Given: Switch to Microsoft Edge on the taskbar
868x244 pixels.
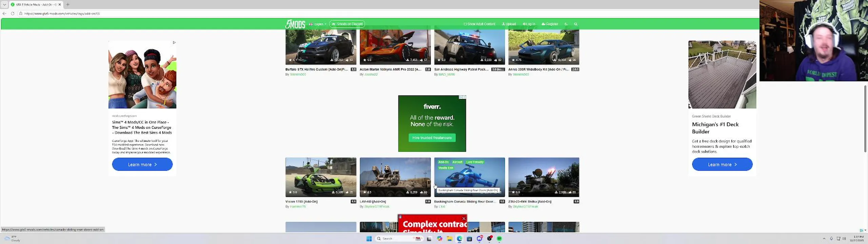Looking at the screenshot, I should (x=459, y=239).
